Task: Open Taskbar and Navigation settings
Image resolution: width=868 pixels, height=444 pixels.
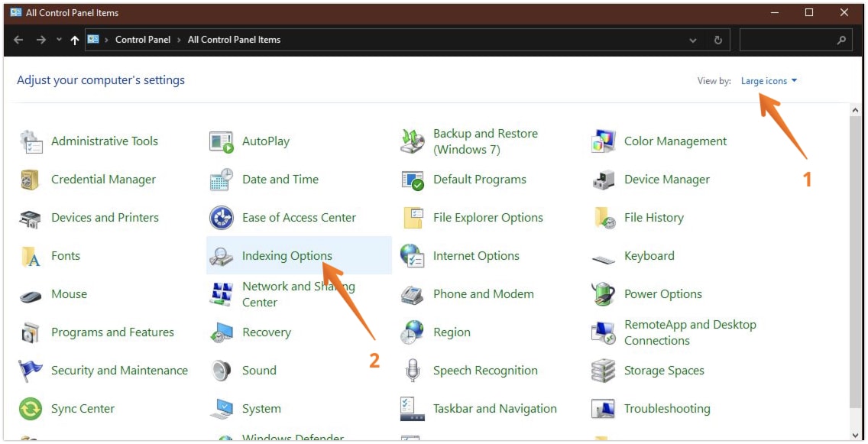Action: [x=495, y=409]
